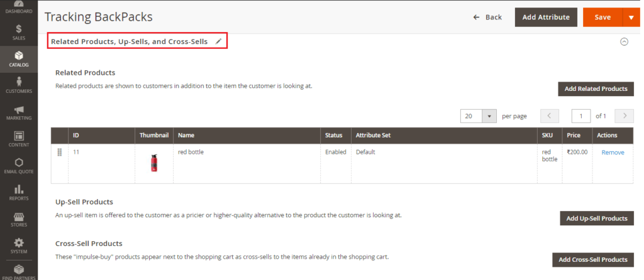Click the Thumbnail column header
This screenshot has height=280, width=644.
click(154, 135)
